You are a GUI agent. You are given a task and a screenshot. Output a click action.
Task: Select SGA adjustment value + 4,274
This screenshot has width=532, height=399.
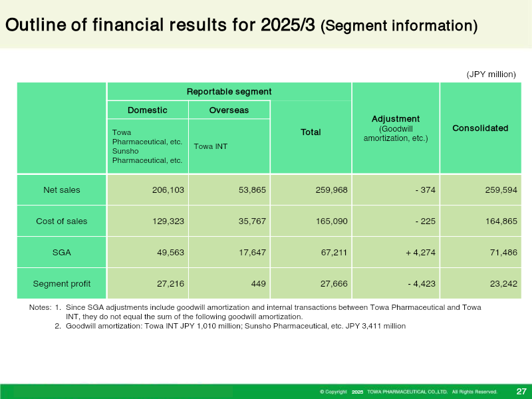pyautogui.click(x=420, y=253)
